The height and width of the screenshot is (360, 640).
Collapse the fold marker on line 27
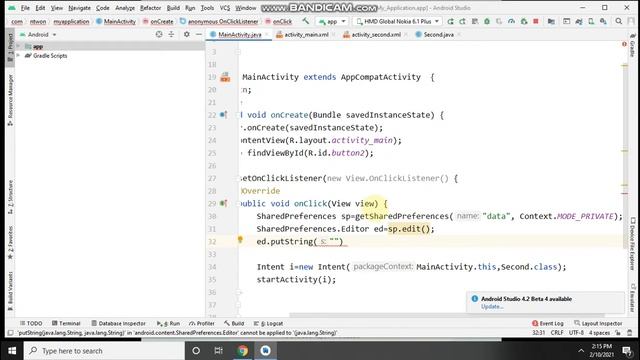[x=238, y=178]
